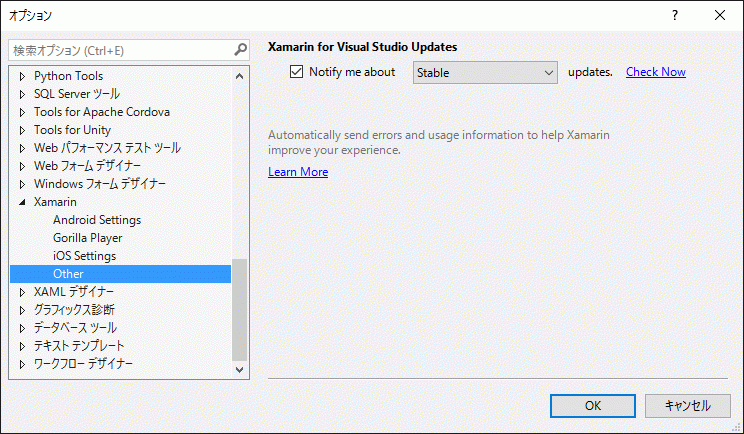Click the tree scrollbar down arrow
The width and height of the screenshot is (744, 434).
240,369
